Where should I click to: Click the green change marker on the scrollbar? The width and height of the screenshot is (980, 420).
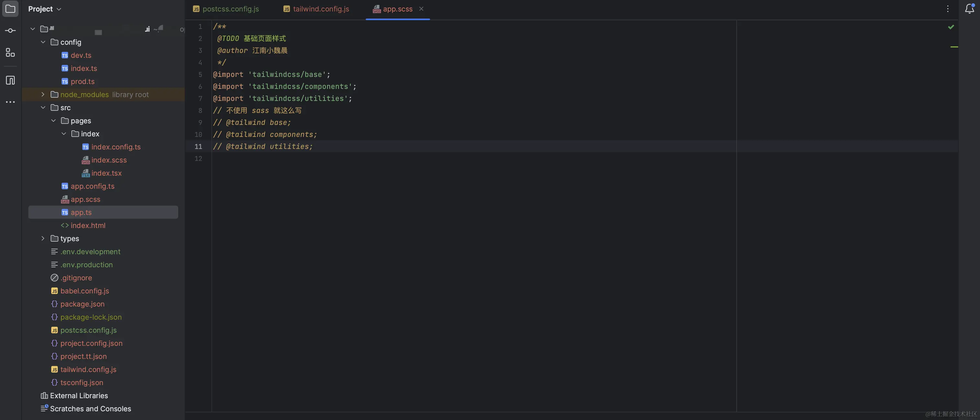(x=954, y=47)
